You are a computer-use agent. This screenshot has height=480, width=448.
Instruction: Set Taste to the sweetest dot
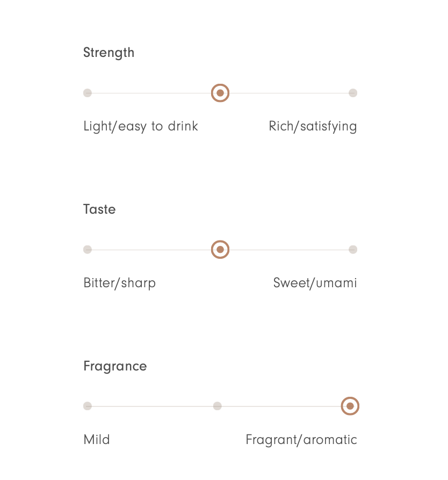pyautogui.click(x=353, y=250)
